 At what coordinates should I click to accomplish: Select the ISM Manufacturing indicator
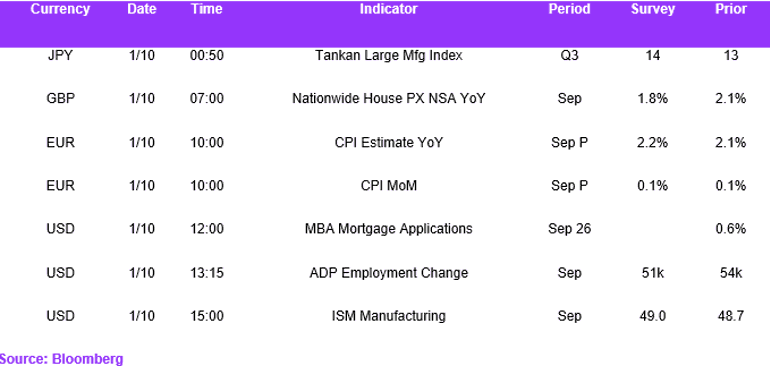point(388,316)
